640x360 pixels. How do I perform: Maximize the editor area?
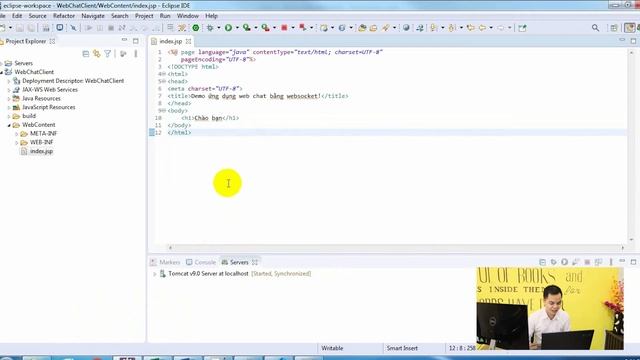(633, 41)
